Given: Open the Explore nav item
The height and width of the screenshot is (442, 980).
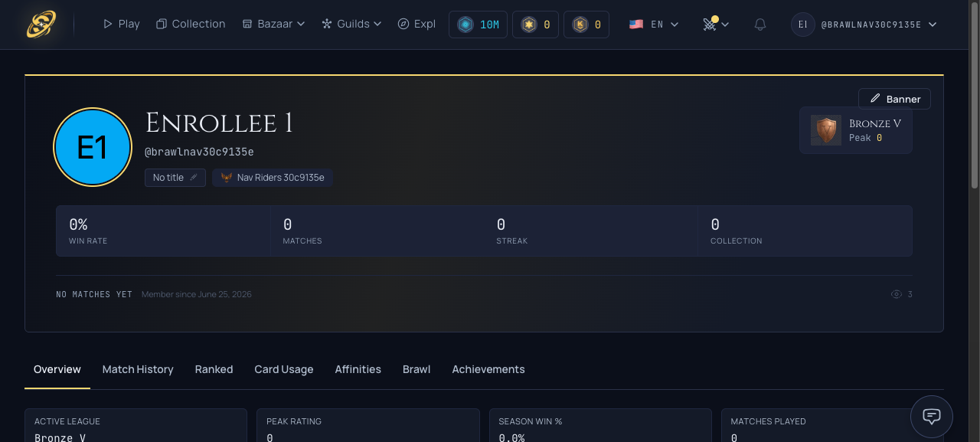Looking at the screenshot, I should point(417,24).
